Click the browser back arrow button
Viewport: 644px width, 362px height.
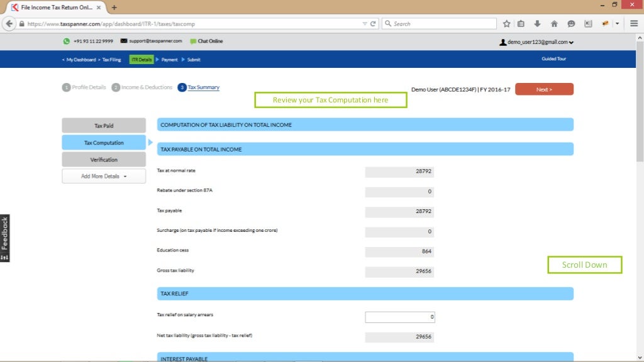point(9,24)
